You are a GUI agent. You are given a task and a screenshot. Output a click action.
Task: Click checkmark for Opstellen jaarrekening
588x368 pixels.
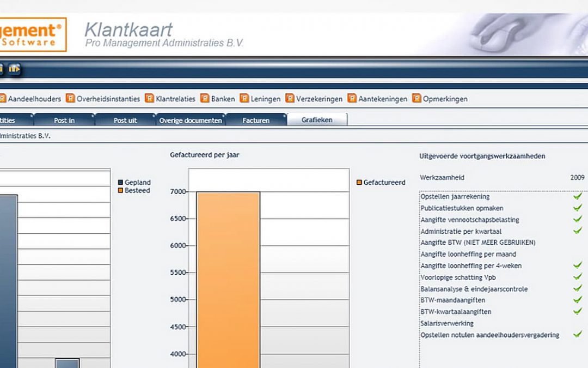(x=578, y=196)
